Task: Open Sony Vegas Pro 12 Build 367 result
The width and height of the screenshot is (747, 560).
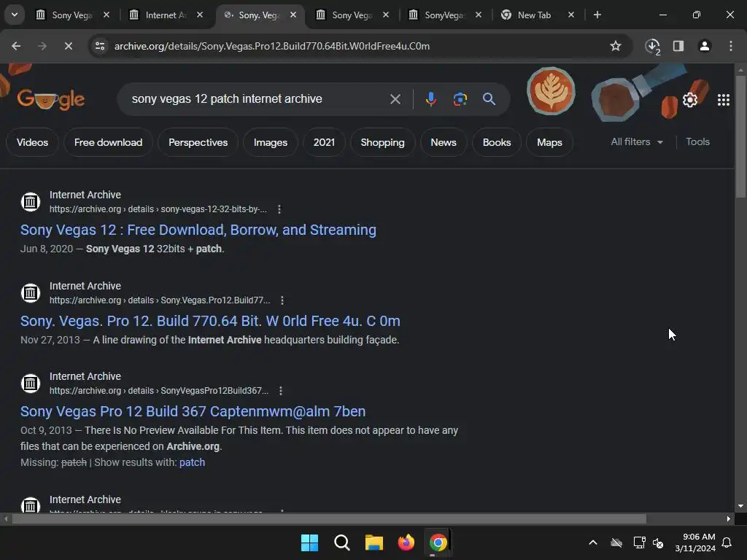Action: tap(193, 411)
